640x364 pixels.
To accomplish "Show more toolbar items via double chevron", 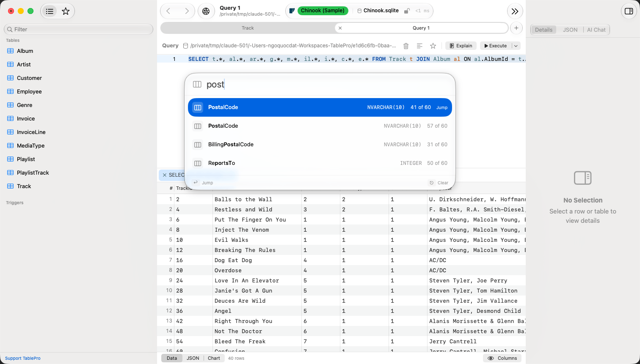I will coord(515,11).
